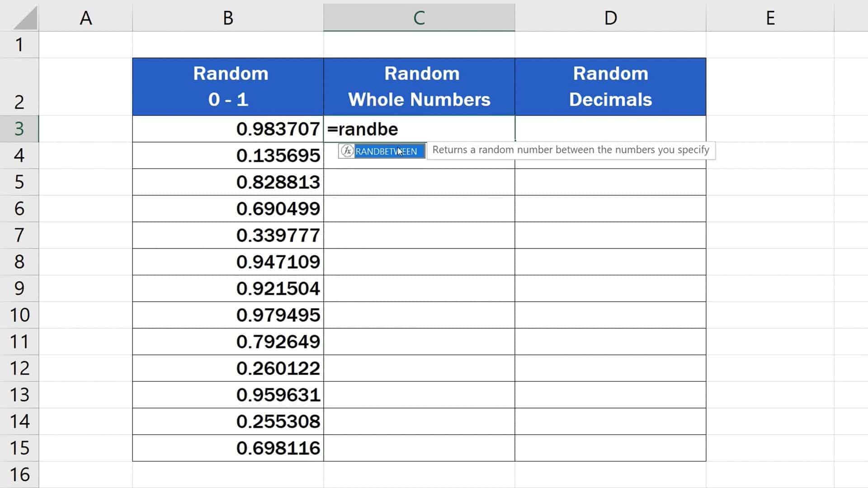Select row 14 header
This screenshot has height=488, width=868.
[19, 421]
